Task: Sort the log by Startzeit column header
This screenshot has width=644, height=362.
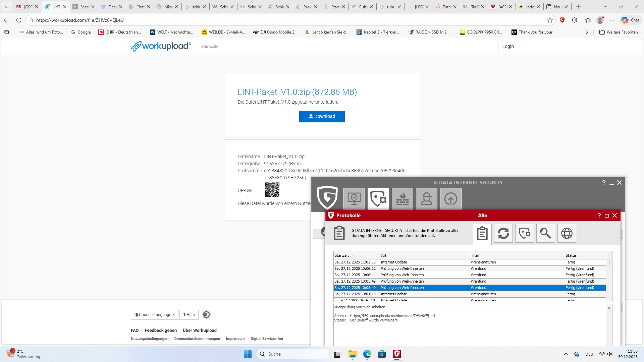Action: [x=342, y=255]
